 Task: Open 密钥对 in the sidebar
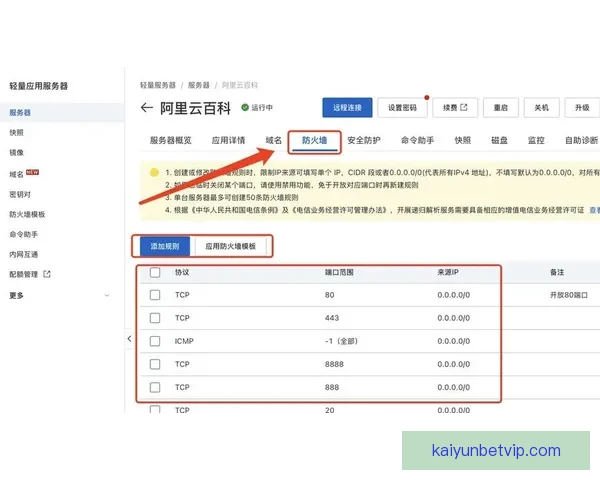point(20,194)
